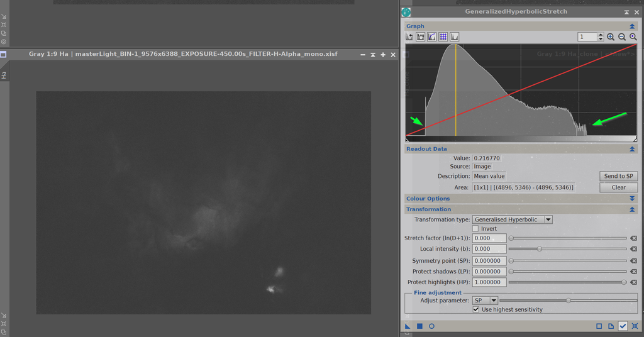The width and height of the screenshot is (644, 337).
Task: Adjust the Fine adjustment slider
Action: pyautogui.click(x=569, y=301)
